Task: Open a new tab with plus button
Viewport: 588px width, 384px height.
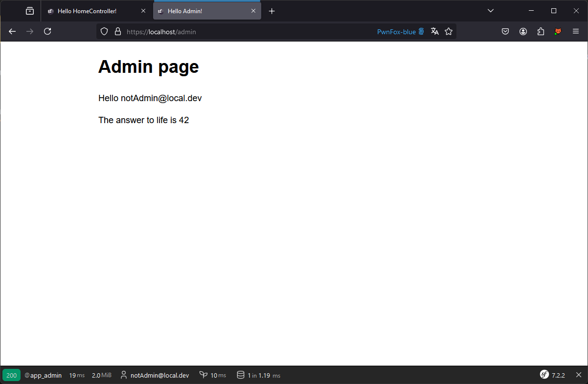Action: pyautogui.click(x=272, y=11)
